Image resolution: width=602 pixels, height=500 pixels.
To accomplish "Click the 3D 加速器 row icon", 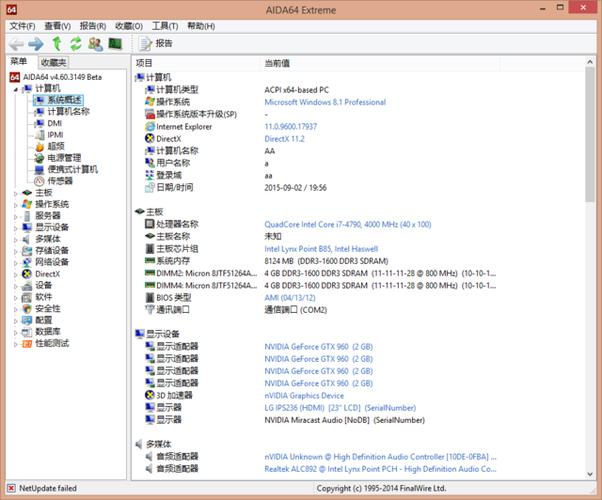I will [150, 395].
